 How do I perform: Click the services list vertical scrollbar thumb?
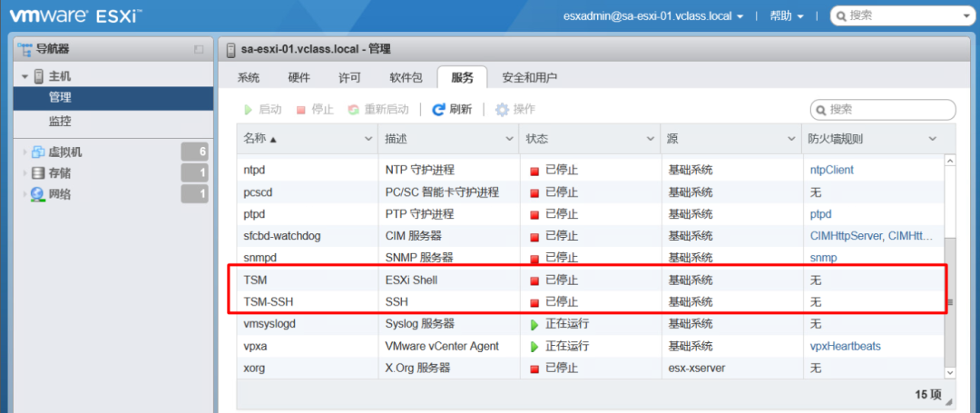point(949,301)
